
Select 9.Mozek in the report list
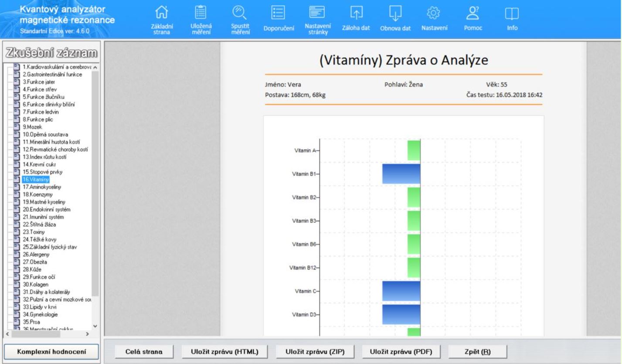[33, 127]
